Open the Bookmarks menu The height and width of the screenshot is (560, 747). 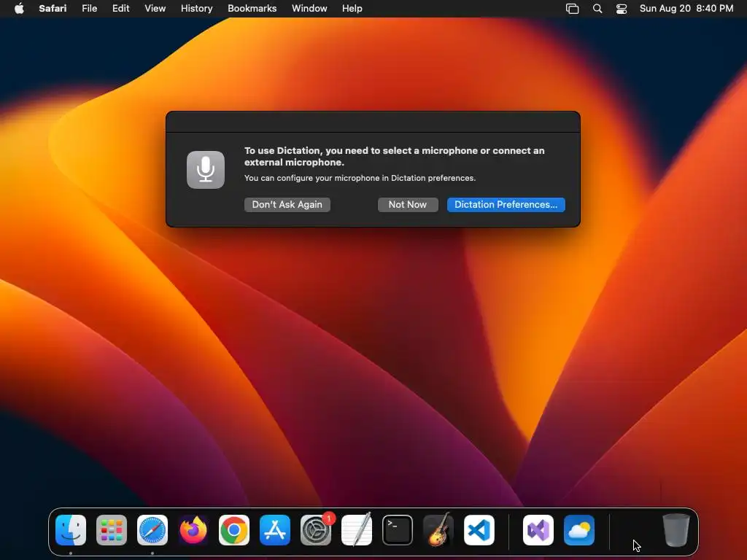click(x=252, y=9)
